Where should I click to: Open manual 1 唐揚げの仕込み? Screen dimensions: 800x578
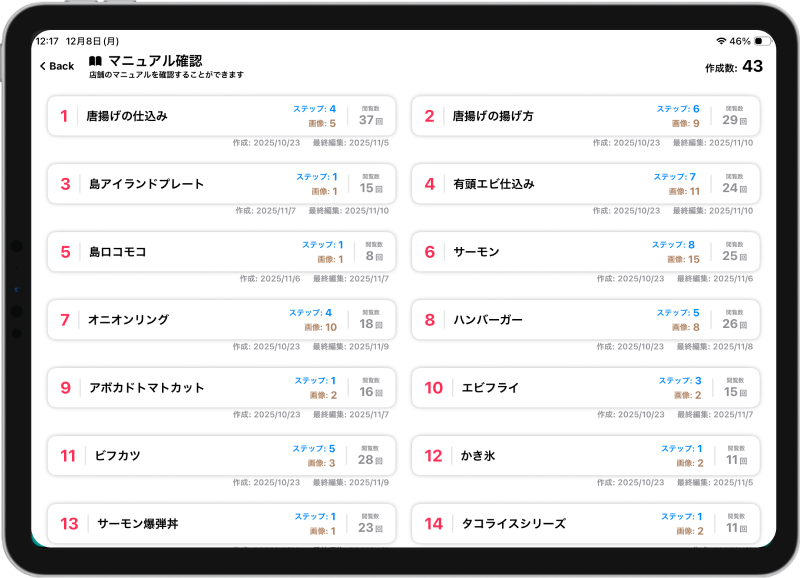pyautogui.click(x=221, y=116)
